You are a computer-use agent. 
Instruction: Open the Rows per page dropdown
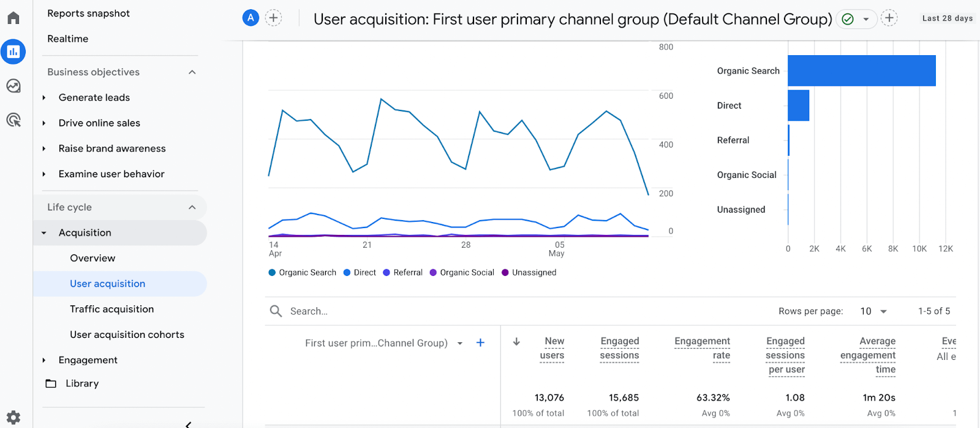pos(873,311)
